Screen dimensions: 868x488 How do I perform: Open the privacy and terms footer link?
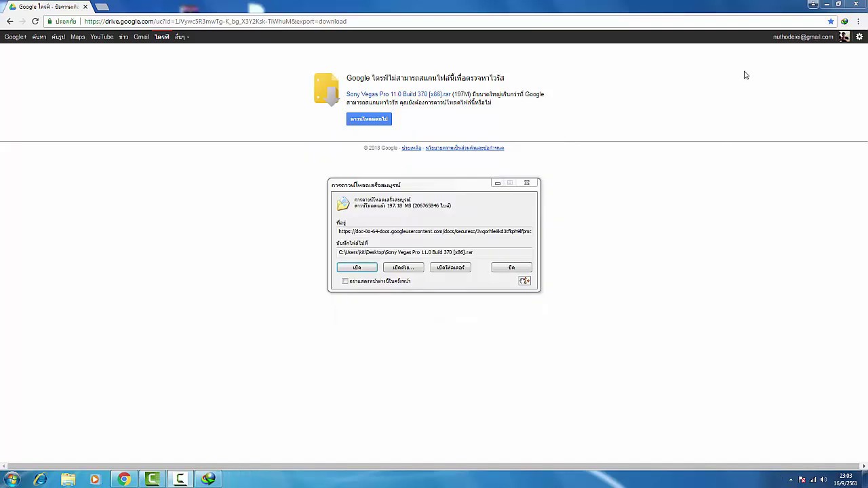pyautogui.click(x=465, y=148)
